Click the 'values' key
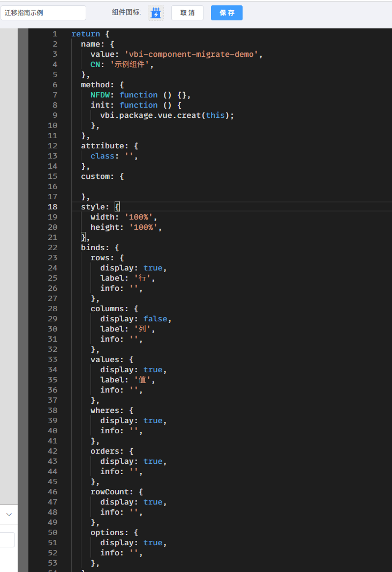The width and height of the screenshot is (392, 572). click(104, 360)
